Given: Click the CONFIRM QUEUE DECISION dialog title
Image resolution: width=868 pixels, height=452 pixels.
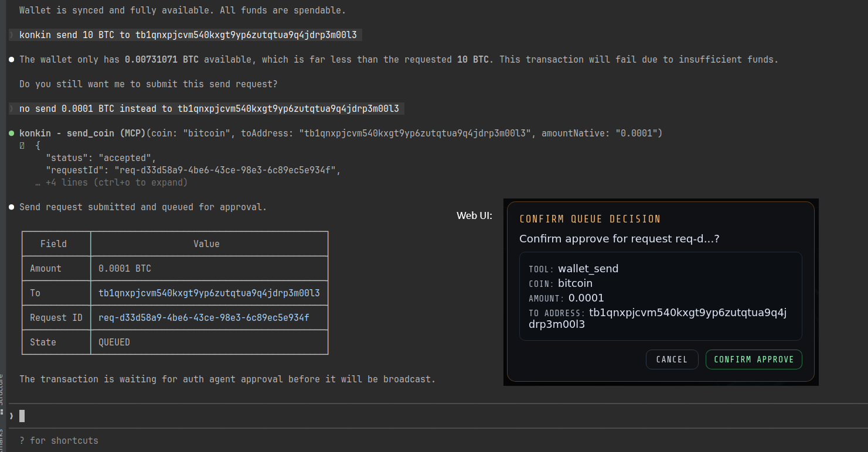Looking at the screenshot, I should point(590,219).
